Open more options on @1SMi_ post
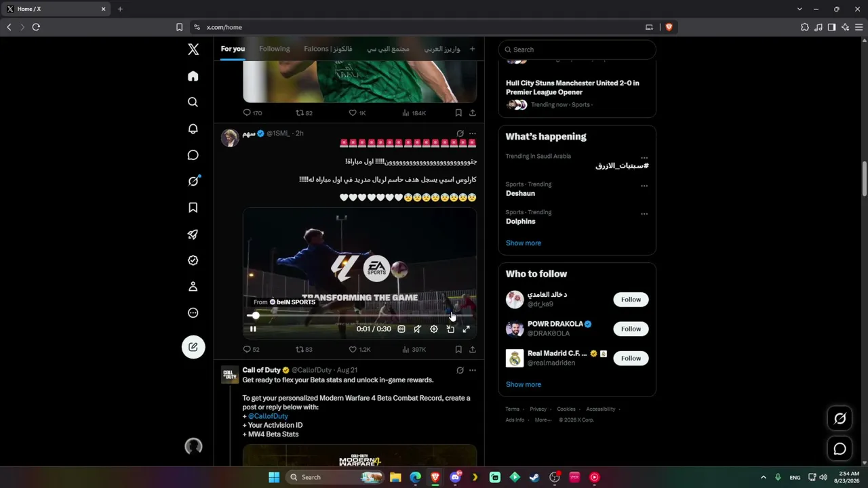The height and width of the screenshot is (488, 868). [473, 134]
